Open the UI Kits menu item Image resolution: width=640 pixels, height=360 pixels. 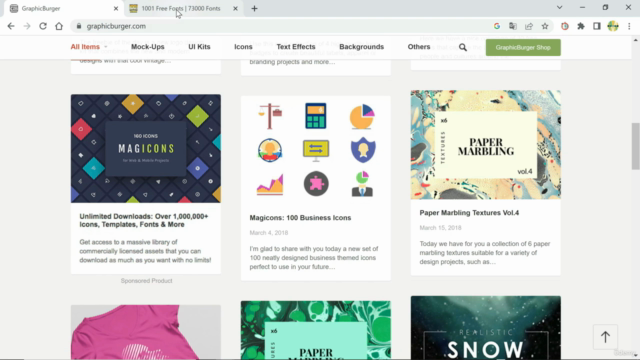(199, 47)
